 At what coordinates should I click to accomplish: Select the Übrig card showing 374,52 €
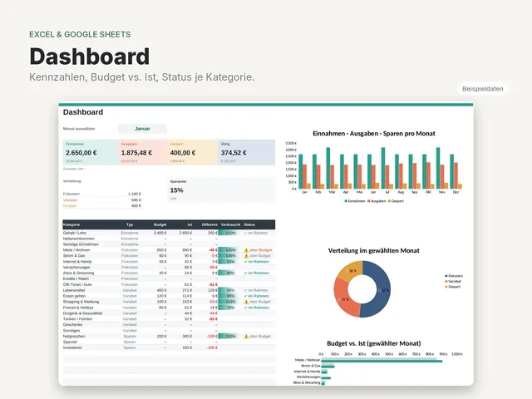click(x=247, y=152)
